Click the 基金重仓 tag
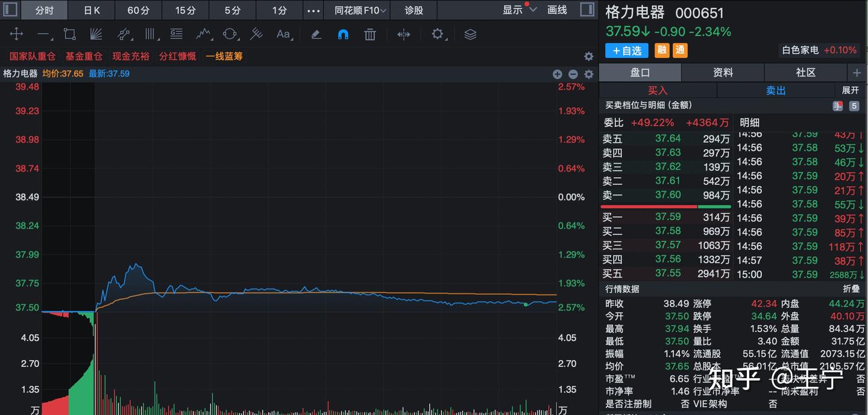868x415 pixels. pyautogui.click(x=84, y=57)
